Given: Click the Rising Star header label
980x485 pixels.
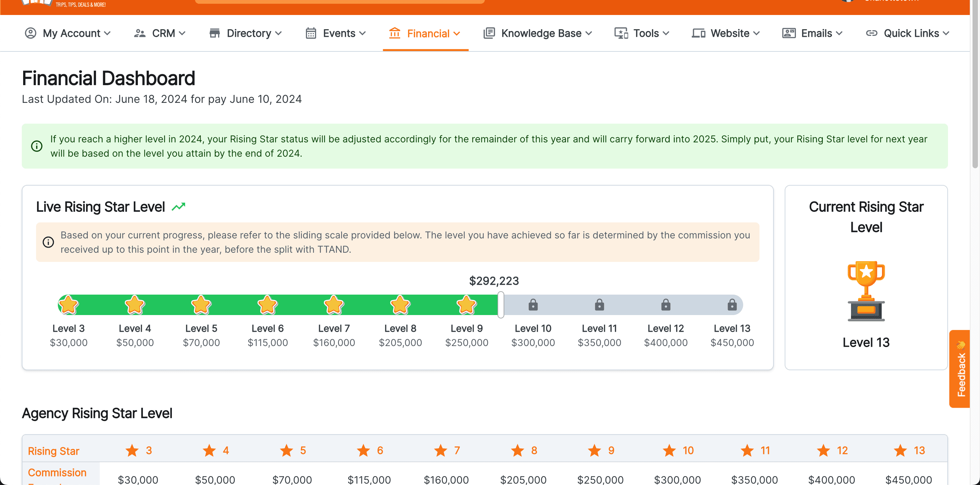Looking at the screenshot, I should [x=53, y=451].
